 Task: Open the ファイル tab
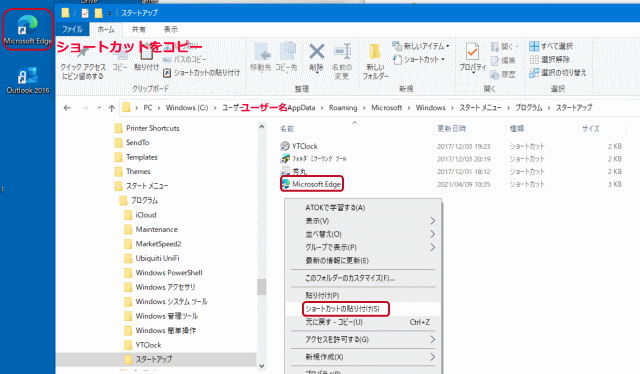72,29
